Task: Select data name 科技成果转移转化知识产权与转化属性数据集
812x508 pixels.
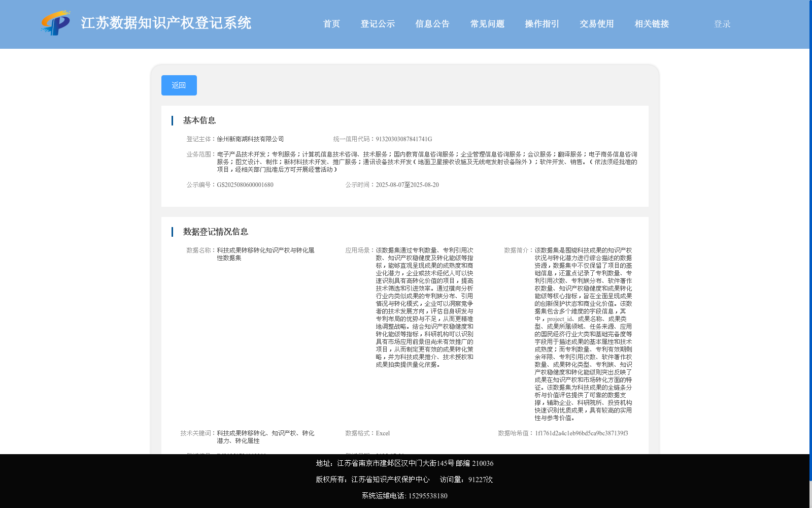Action: [265, 254]
